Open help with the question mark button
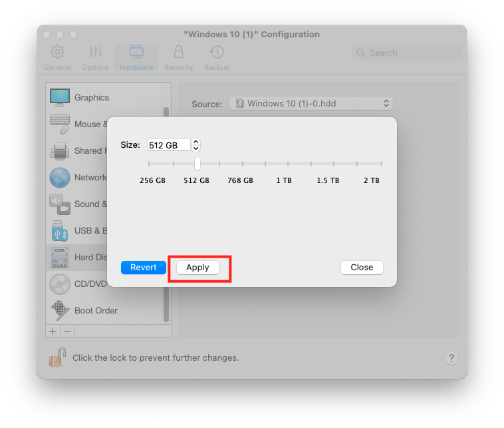Screen dimensions: 504x428 coord(451,358)
